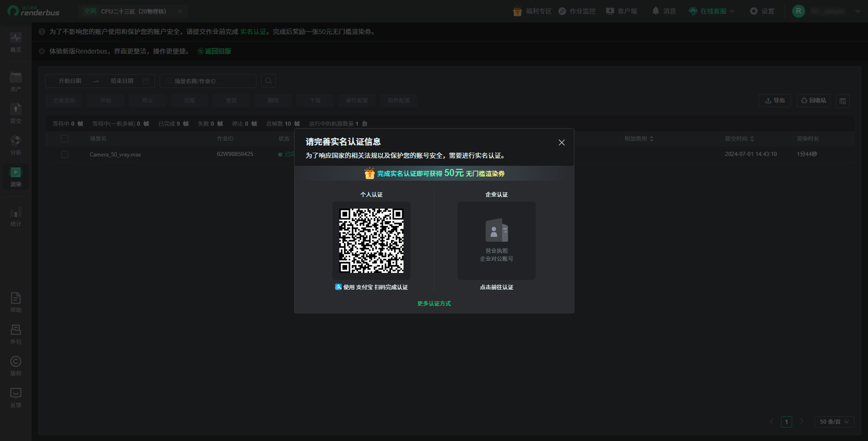Pick the 开始日期 start date field
Screen dimensions: 868x441
tap(70, 81)
